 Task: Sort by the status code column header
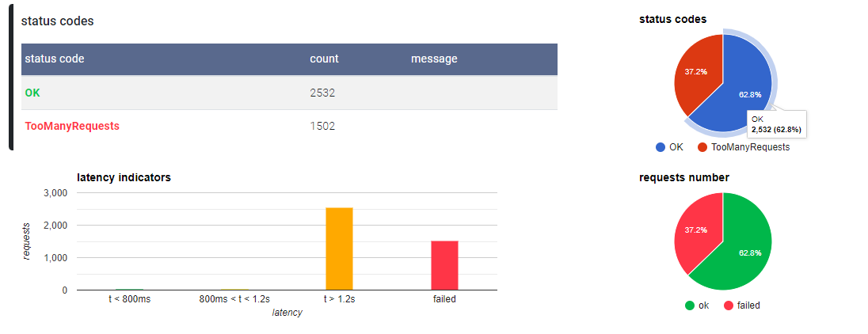(55, 59)
